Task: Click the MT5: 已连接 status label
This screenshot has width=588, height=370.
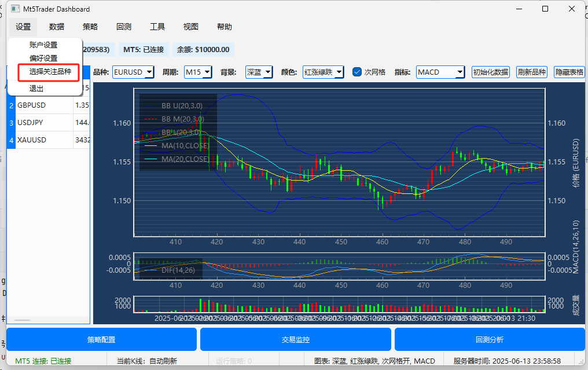Action: point(144,50)
